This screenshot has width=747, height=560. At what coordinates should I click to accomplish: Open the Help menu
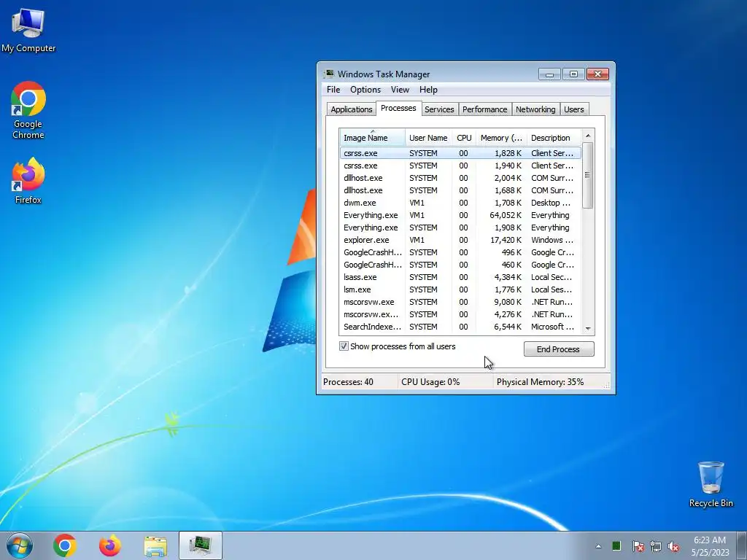point(428,90)
